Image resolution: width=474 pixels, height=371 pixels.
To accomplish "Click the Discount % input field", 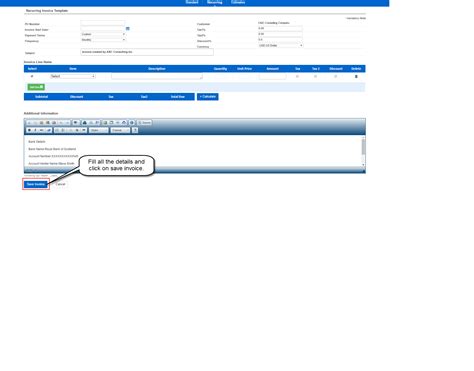I will point(280,40).
